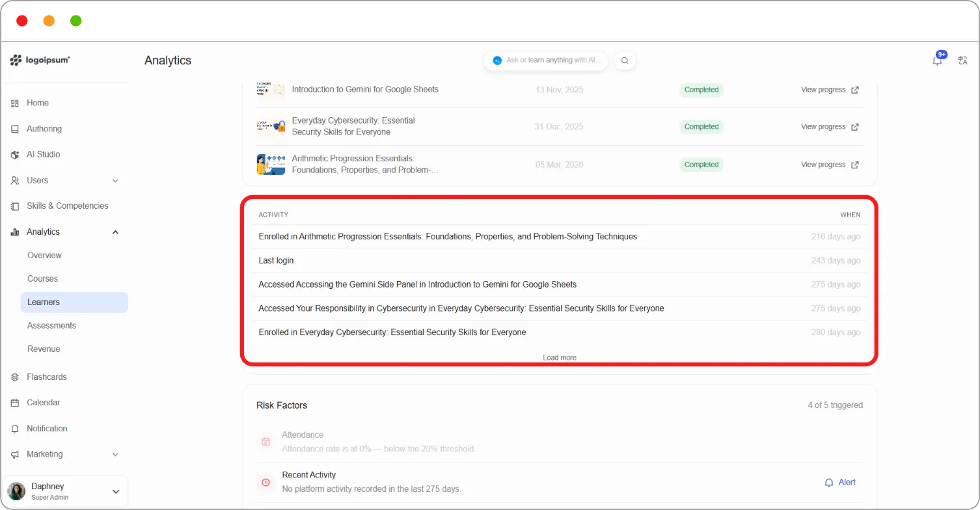This screenshot has width=980, height=510.
Task: Open the Revenue analytics page
Action: pos(44,349)
